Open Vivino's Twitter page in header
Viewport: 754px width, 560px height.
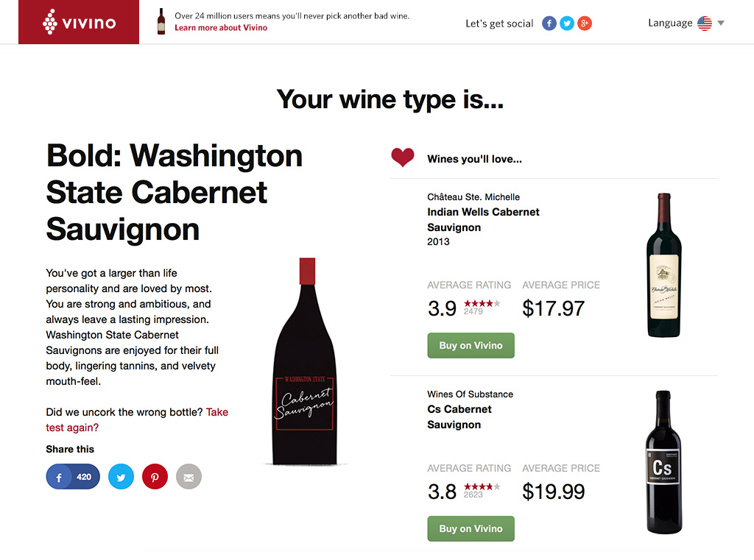[567, 23]
